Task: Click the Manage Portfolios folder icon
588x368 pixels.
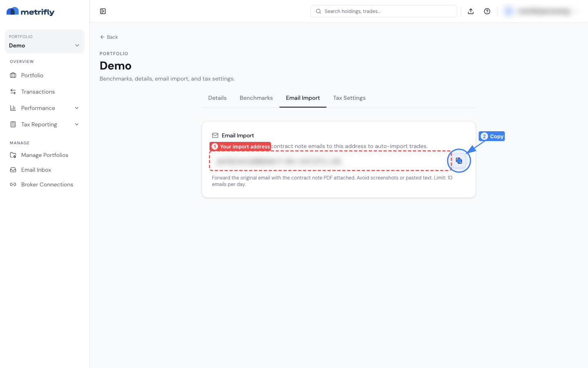Action: (x=13, y=155)
